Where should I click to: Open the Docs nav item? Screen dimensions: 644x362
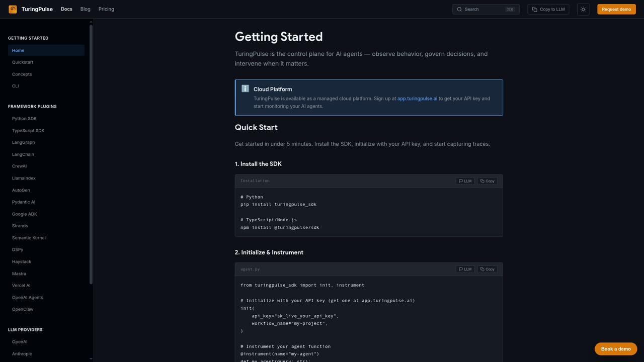pos(66,9)
